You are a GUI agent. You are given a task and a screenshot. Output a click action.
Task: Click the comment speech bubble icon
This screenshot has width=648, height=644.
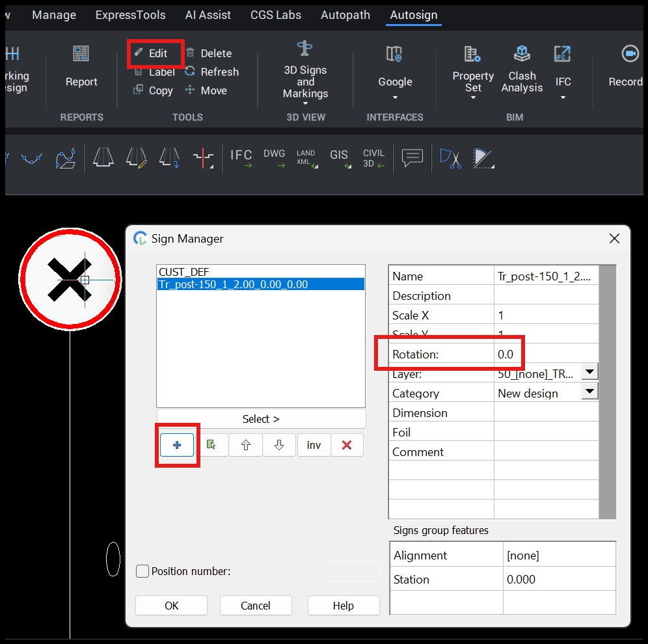coord(412,157)
